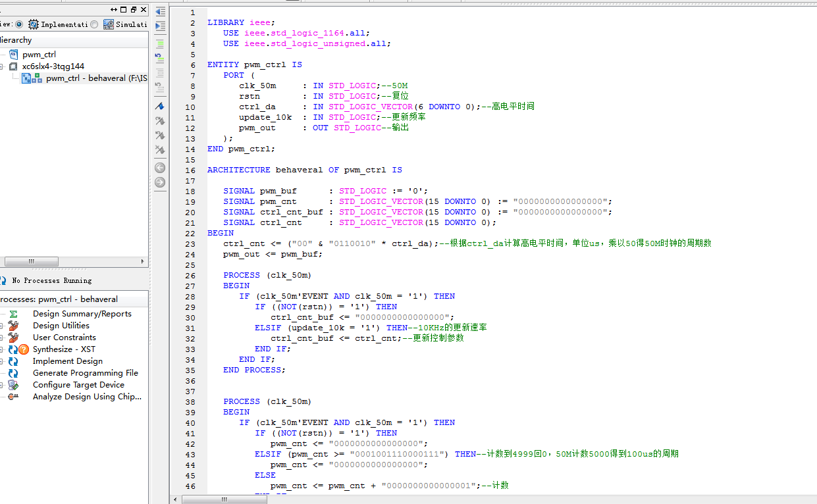817x504 pixels.
Task: Click the hierarchy panel horizontal scrollbar
Action: click(x=32, y=261)
